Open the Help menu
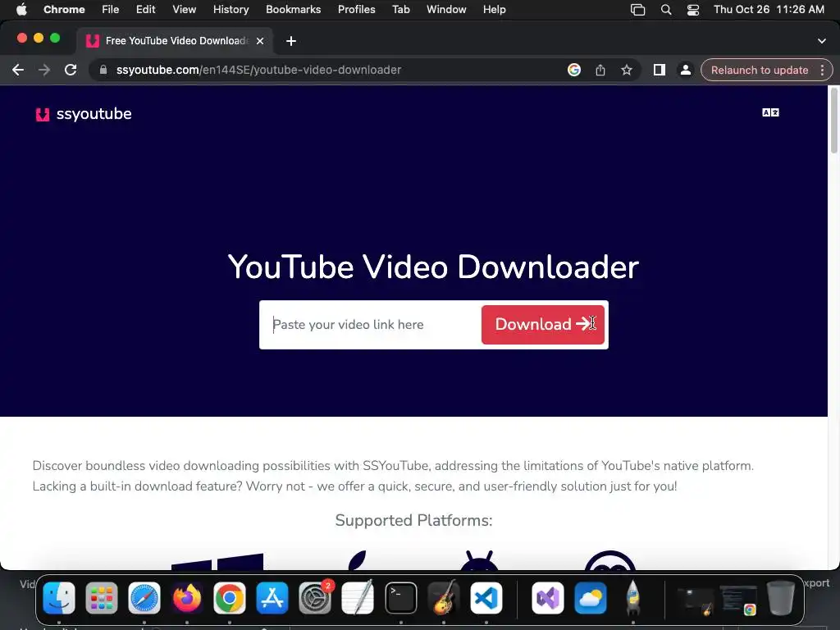 [495, 10]
